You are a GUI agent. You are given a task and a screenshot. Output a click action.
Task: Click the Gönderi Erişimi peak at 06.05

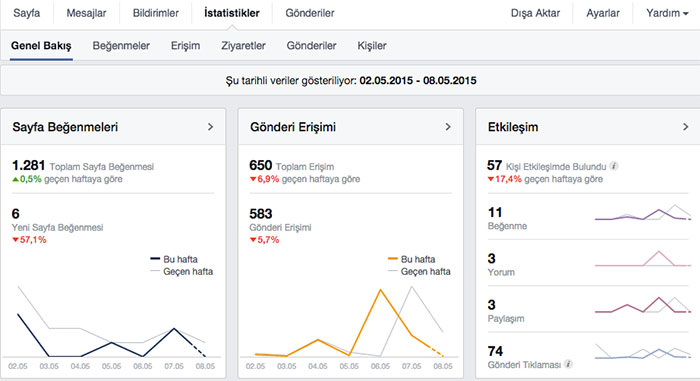pyautogui.click(x=380, y=290)
